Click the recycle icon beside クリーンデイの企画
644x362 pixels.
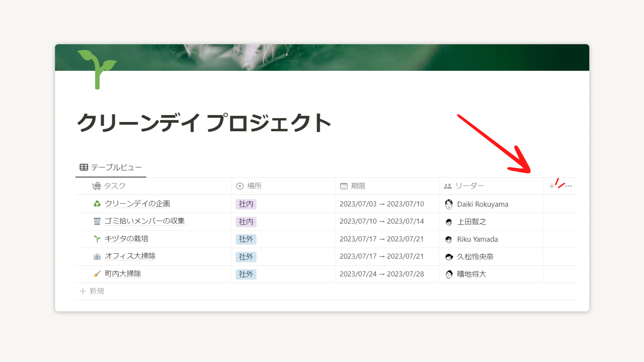click(x=97, y=204)
